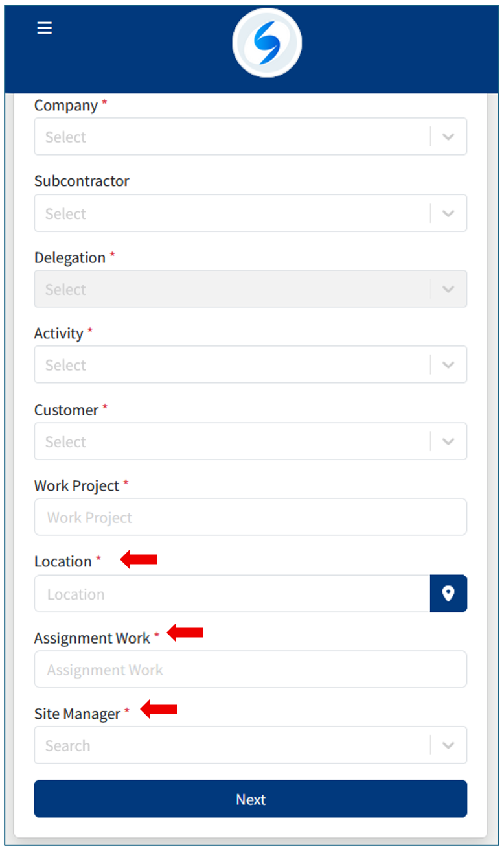Open the Customer dropdown chevron
This screenshot has height=851, width=504.
tap(448, 441)
